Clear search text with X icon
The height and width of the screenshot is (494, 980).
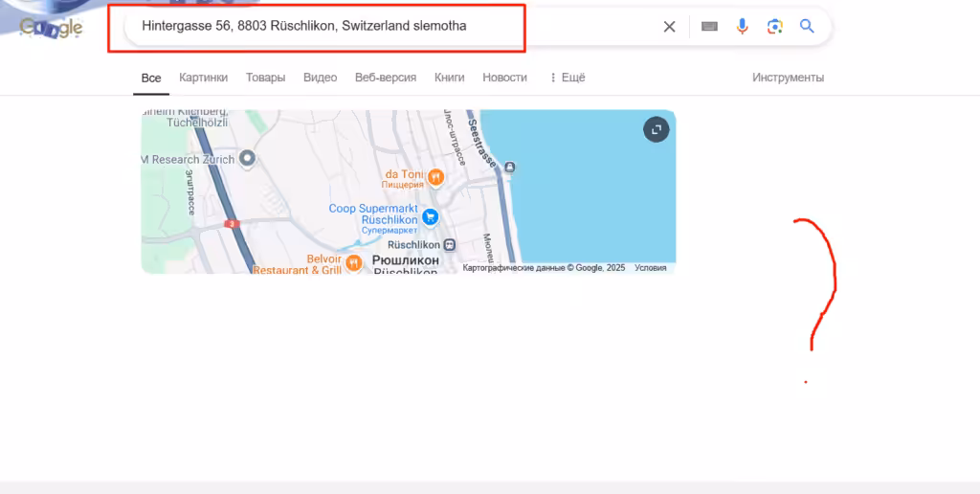[669, 27]
